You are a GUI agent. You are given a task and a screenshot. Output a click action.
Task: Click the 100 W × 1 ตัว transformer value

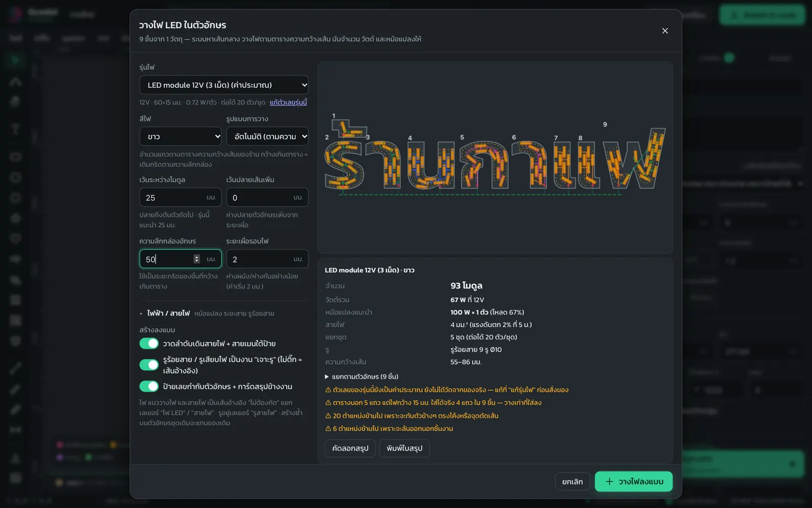(487, 312)
